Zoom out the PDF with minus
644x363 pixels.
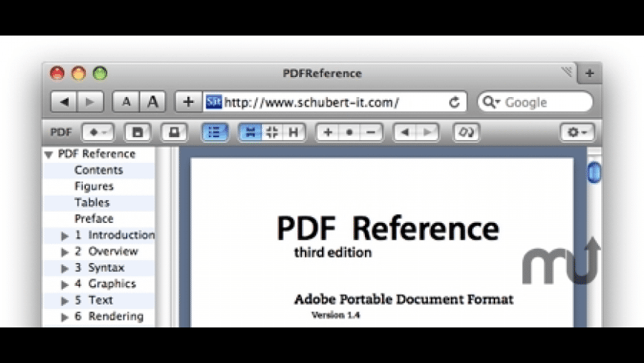coord(371,133)
